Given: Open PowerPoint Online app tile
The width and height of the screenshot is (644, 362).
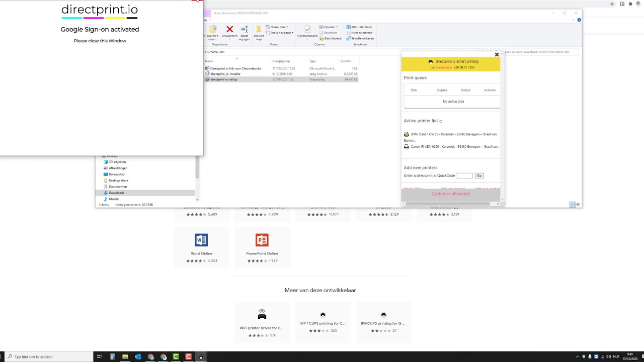Looking at the screenshot, I should (x=262, y=246).
